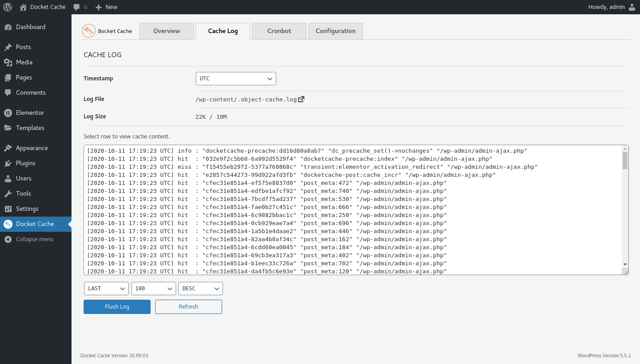Screen dimensions: 640x364
Task: Click the Dashboard icon in the sidebar
Action: point(9,27)
